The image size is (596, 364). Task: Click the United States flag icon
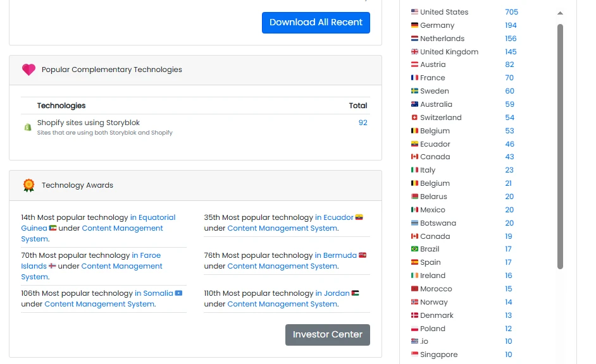pos(414,12)
